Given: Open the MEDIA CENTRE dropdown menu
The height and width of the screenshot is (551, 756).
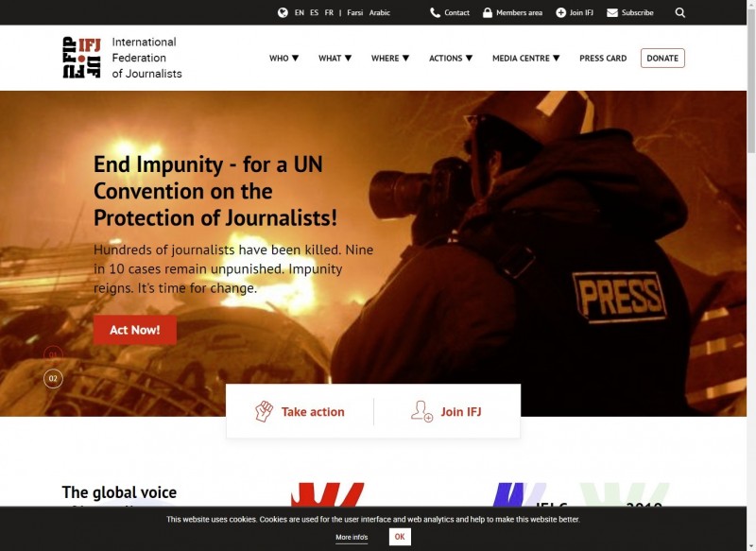Looking at the screenshot, I should 525,59.
